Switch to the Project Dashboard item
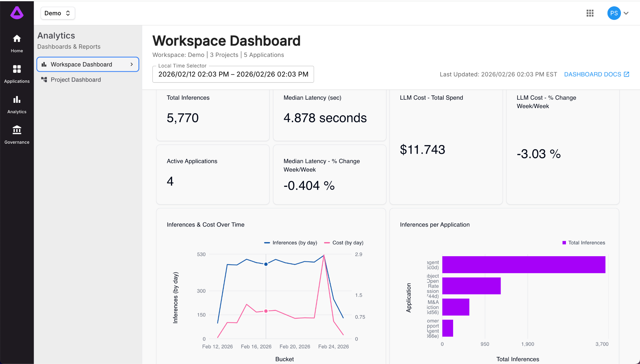 point(76,80)
